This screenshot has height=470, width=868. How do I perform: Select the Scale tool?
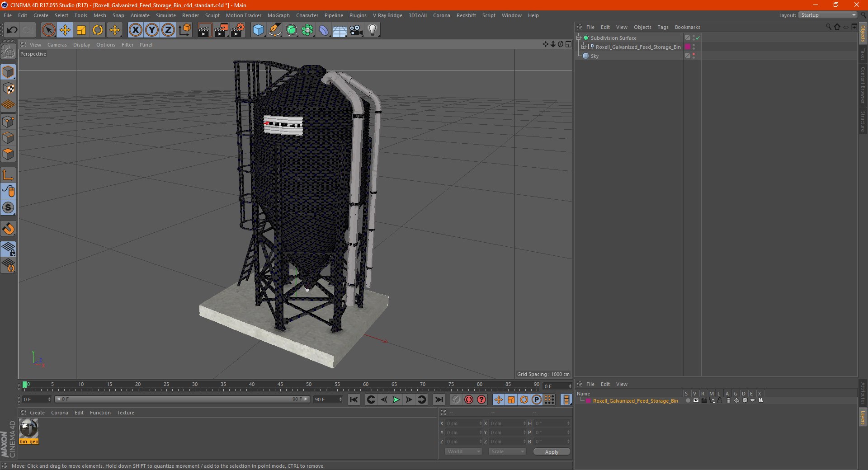pos(81,30)
